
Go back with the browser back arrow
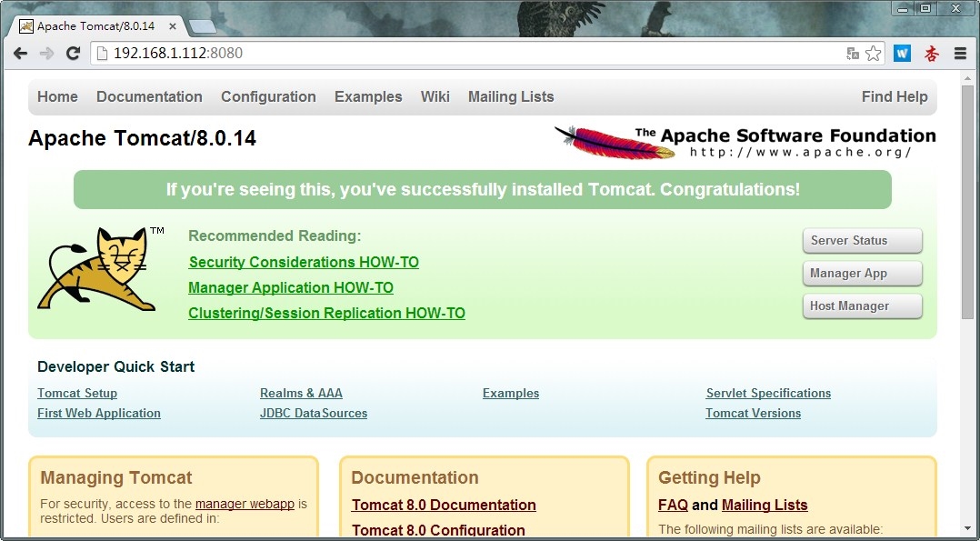[20, 54]
